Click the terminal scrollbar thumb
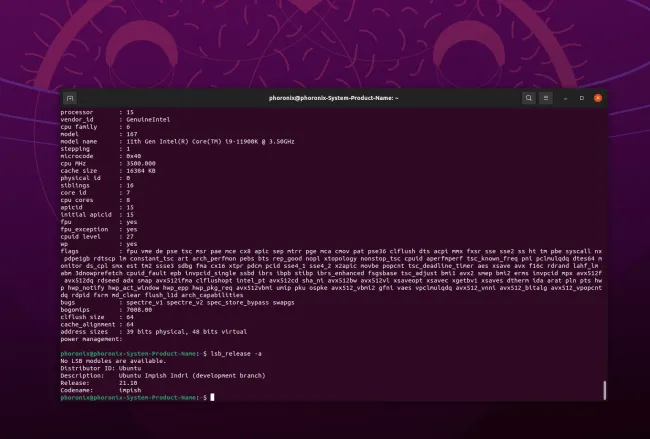 pos(603,390)
